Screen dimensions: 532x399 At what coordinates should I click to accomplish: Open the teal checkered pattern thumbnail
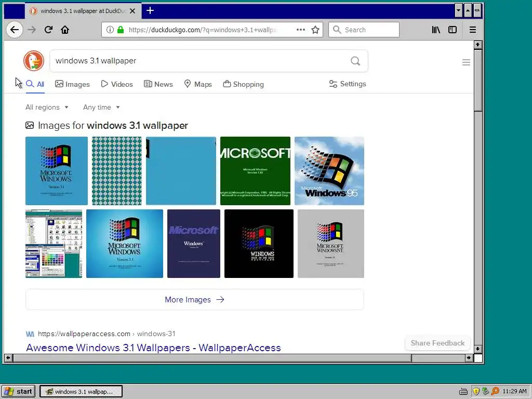pos(117,171)
